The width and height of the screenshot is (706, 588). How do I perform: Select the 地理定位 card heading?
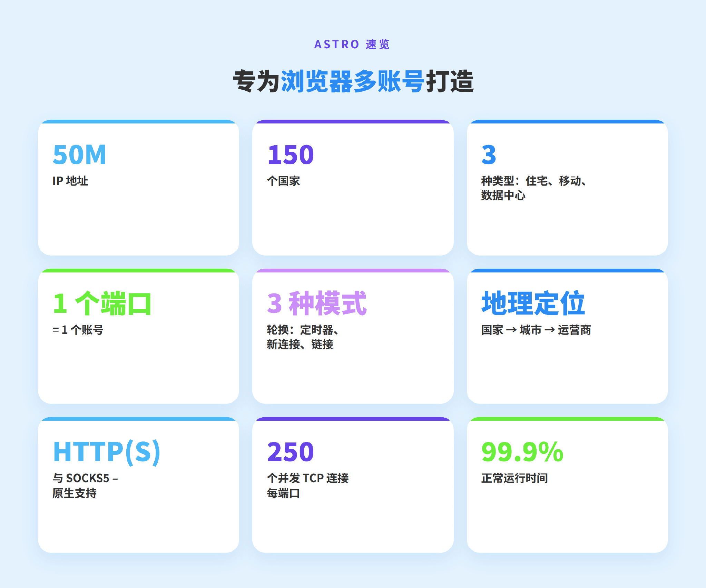[x=533, y=303]
